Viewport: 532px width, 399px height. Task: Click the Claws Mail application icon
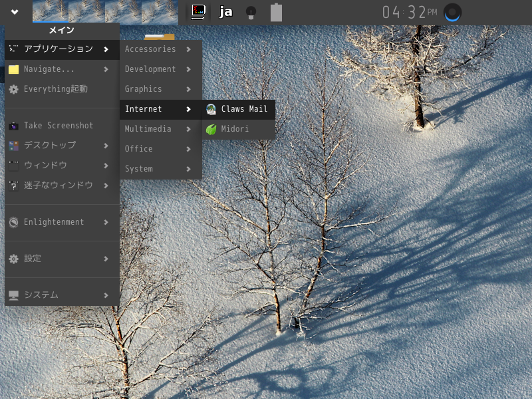tap(211, 109)
